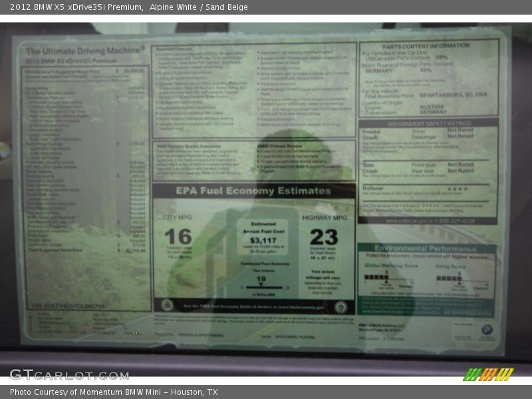This screenshot has width=532, height=399.
Task: Click the "Frontal Crash" label
Action: [372, 134]
